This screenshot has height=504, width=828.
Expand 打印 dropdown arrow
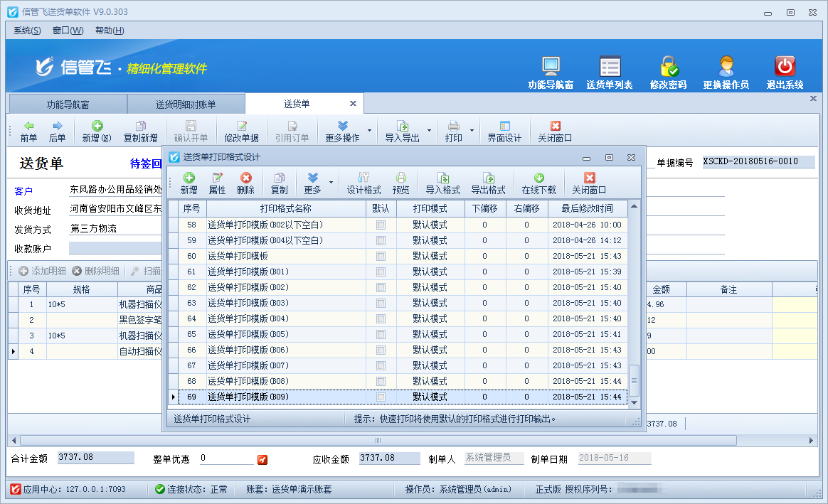click(x=472, y=131)
